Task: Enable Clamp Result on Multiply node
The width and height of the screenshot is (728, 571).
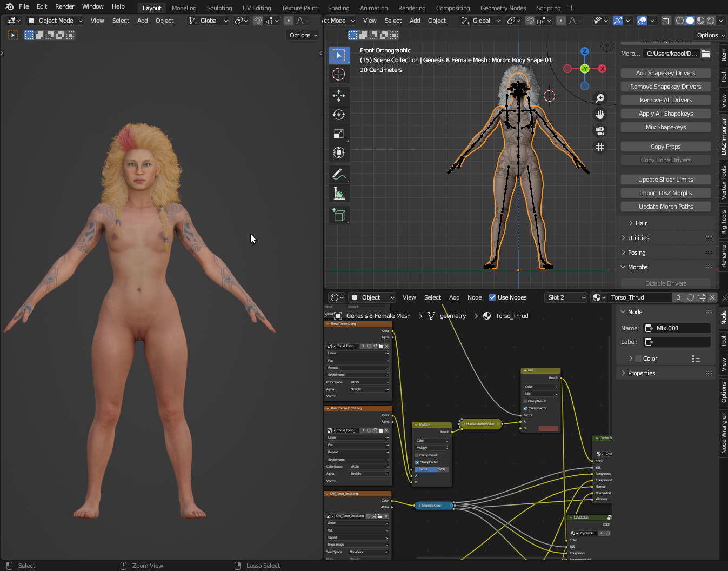Action: [417, 455]
